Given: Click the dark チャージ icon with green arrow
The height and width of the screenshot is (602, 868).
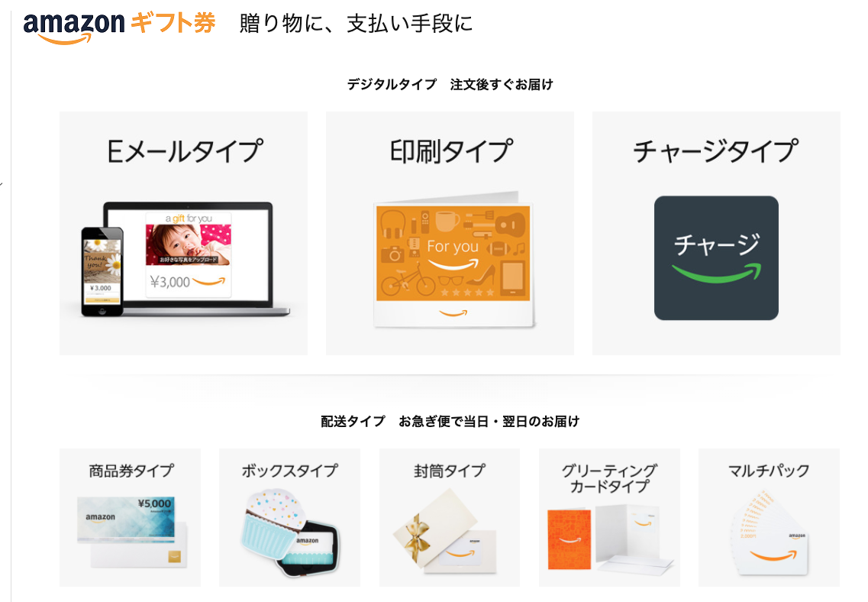Looking at the screenshot, I should (x=716, y=258).
